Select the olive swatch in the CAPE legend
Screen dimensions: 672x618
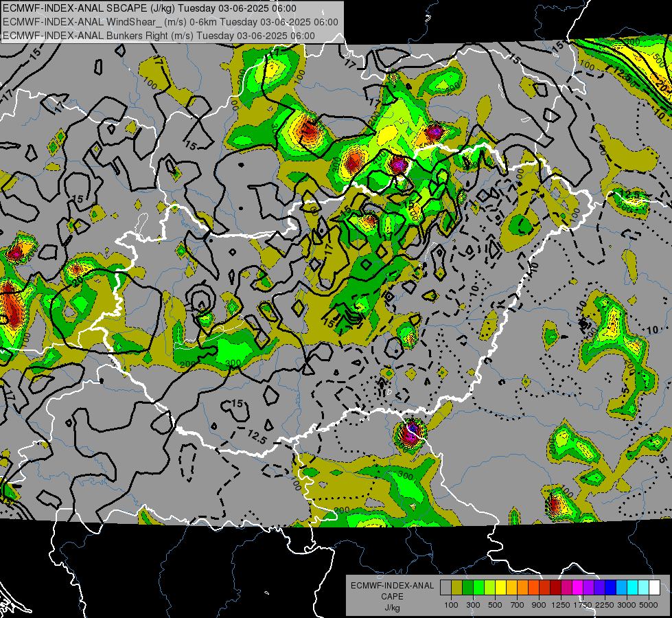pyautogui.click(x=457, y=587)
